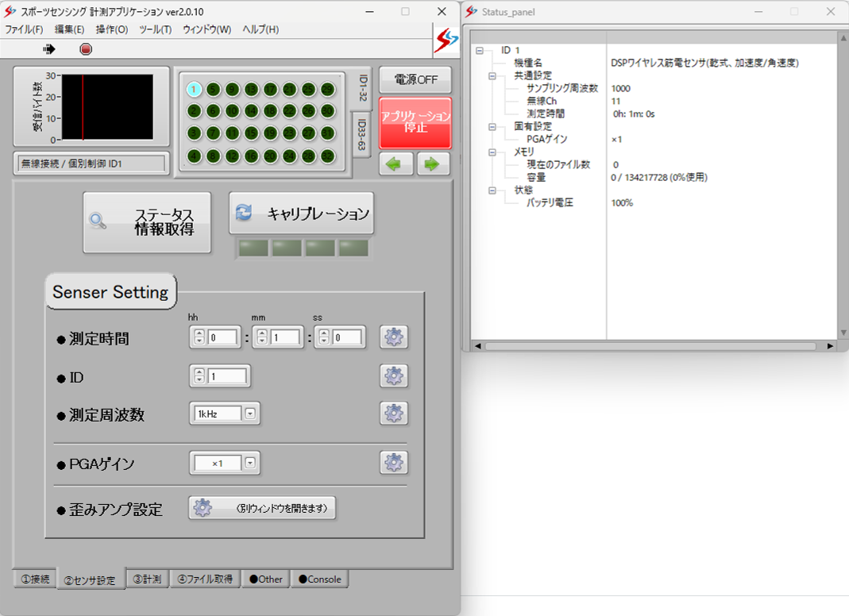Click the run arrow icon in toolbar
Image resolution: width=849 pixels, height=616 pixels.
pyautogui.click(x=49, y=49)
